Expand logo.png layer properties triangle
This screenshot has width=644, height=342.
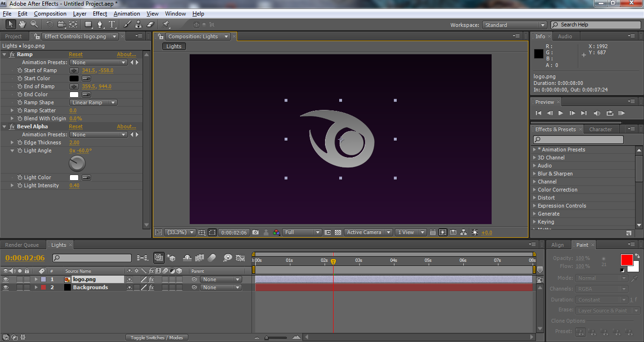36,279
